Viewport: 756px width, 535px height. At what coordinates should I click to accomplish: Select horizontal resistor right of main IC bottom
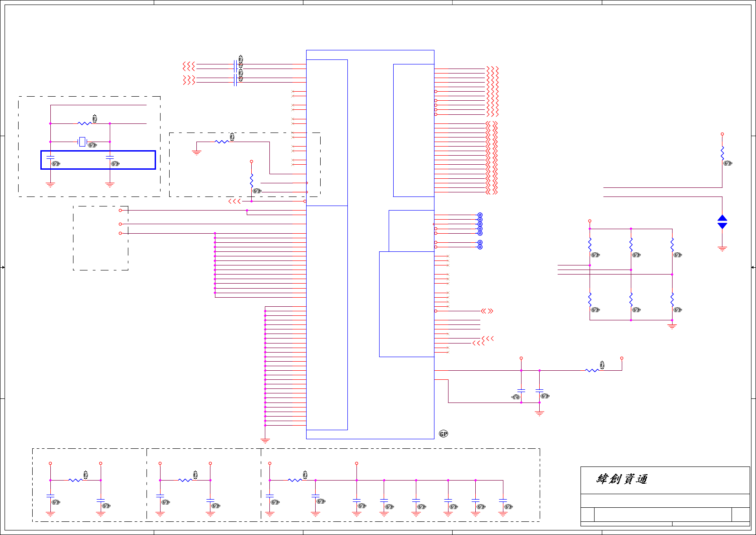coord(592,370)
